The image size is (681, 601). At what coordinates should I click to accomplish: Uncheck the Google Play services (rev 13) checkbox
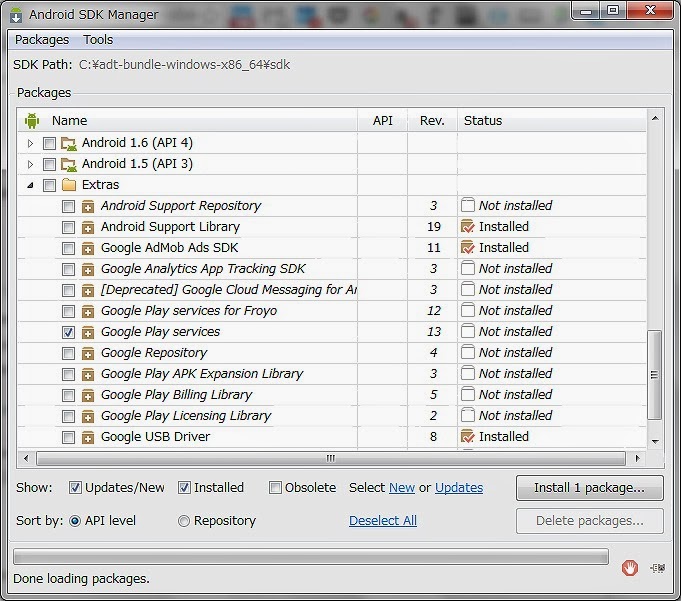point(68,332)
